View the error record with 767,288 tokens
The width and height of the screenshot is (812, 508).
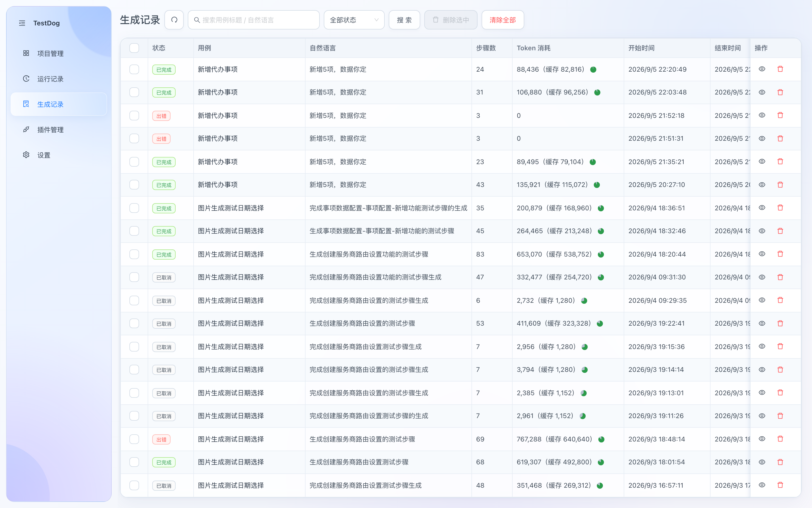[x=762, y=439]
